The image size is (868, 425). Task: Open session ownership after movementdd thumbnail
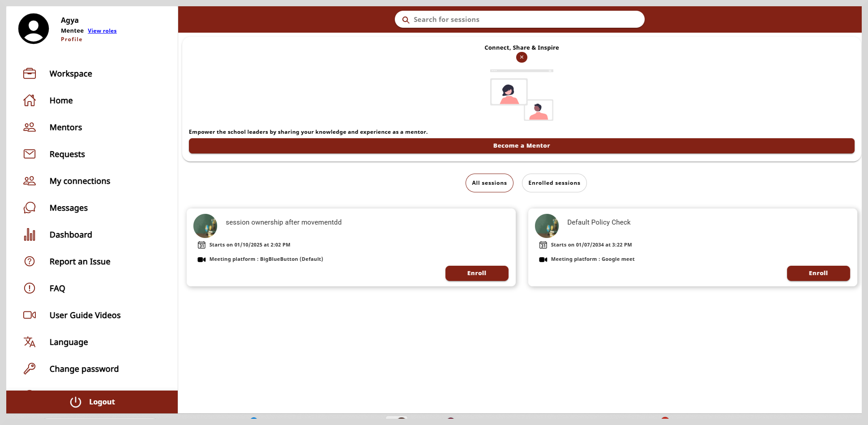[x=205, y=226]
